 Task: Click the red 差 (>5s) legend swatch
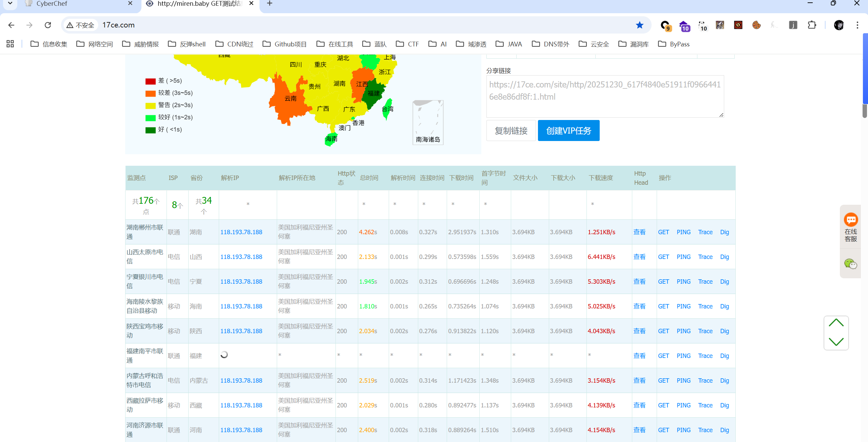click(150, 81)
